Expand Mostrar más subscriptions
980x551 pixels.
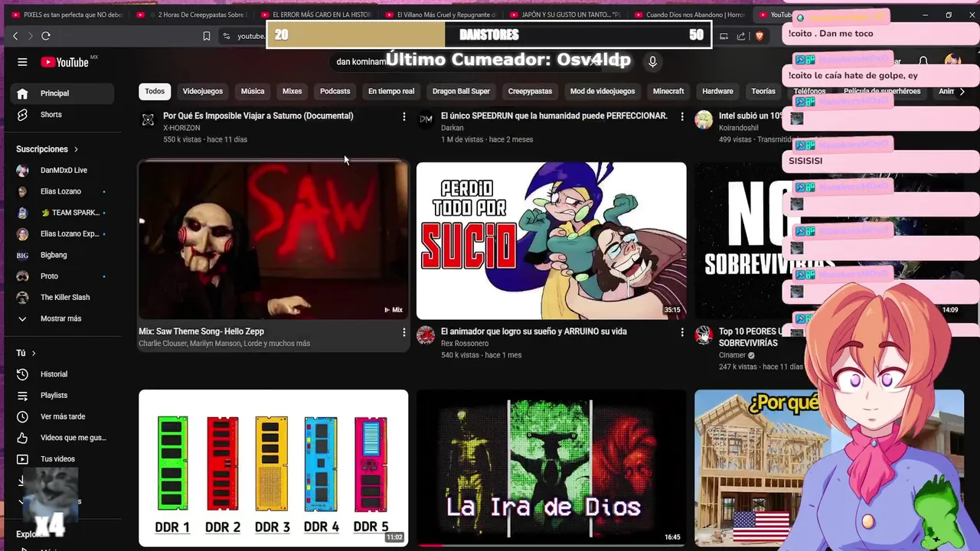(63, 318)
